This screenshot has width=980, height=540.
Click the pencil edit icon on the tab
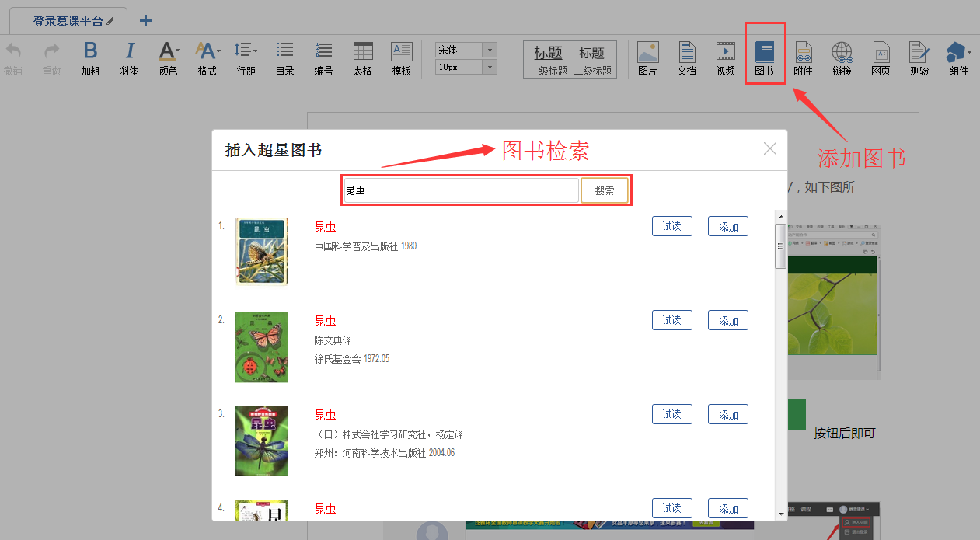point(110,21)
